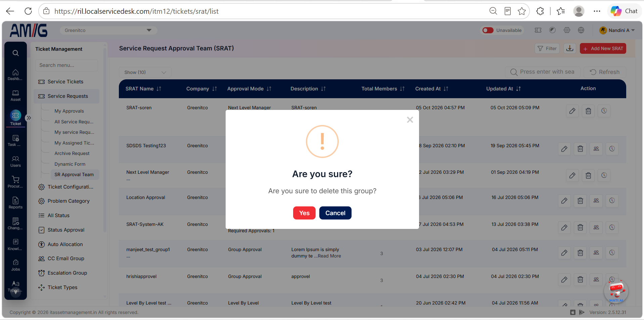
Task: Open Archive Request menu entry
Action: pos(72,153)
